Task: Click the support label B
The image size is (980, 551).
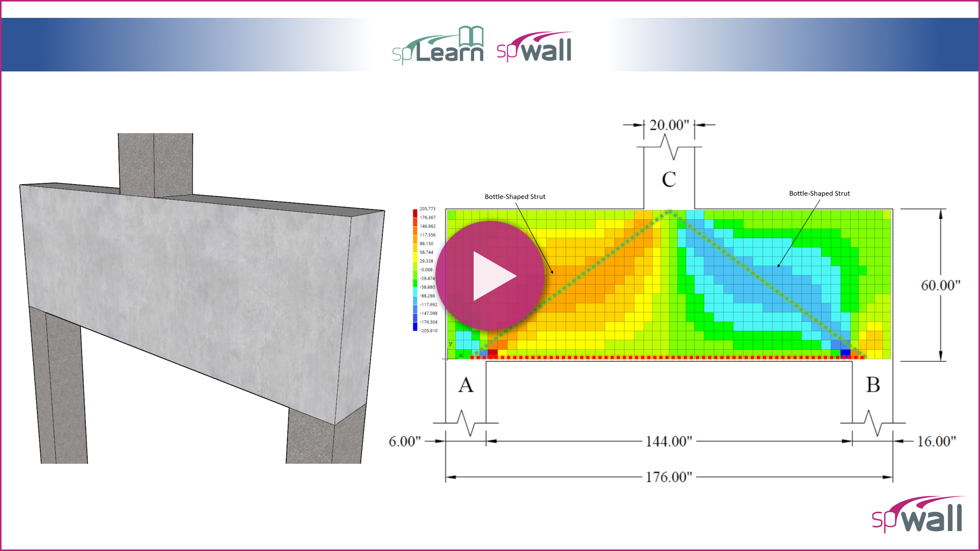Action: click(873, 385)
